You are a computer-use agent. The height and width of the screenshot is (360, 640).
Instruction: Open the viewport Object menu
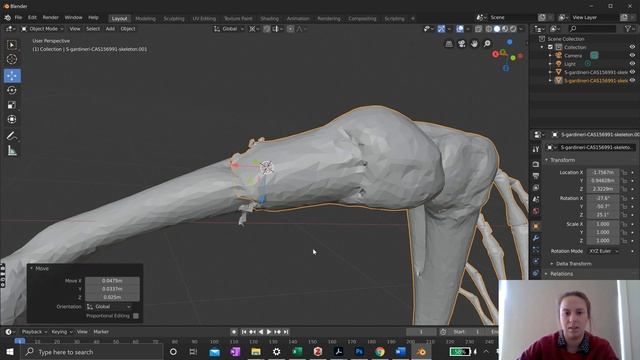coord(128,29)
